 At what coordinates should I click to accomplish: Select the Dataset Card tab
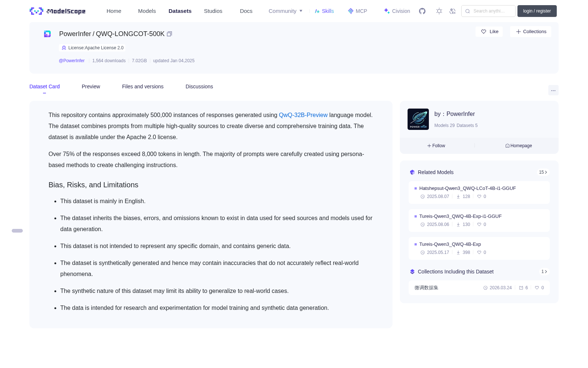pos(44,86)
